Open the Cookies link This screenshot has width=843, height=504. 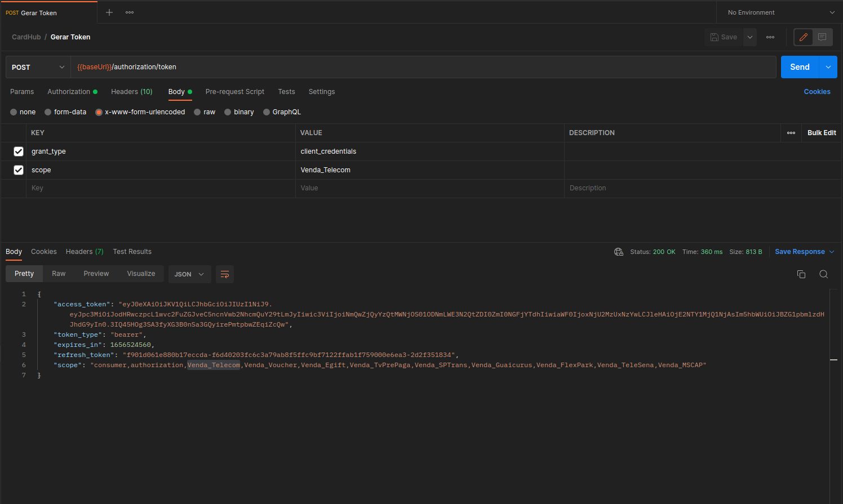tap(817, 92)
